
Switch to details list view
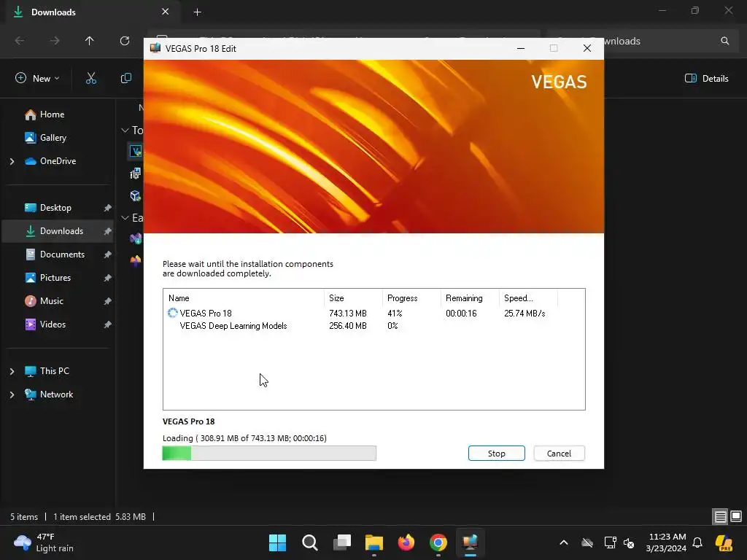click(720, 516)
